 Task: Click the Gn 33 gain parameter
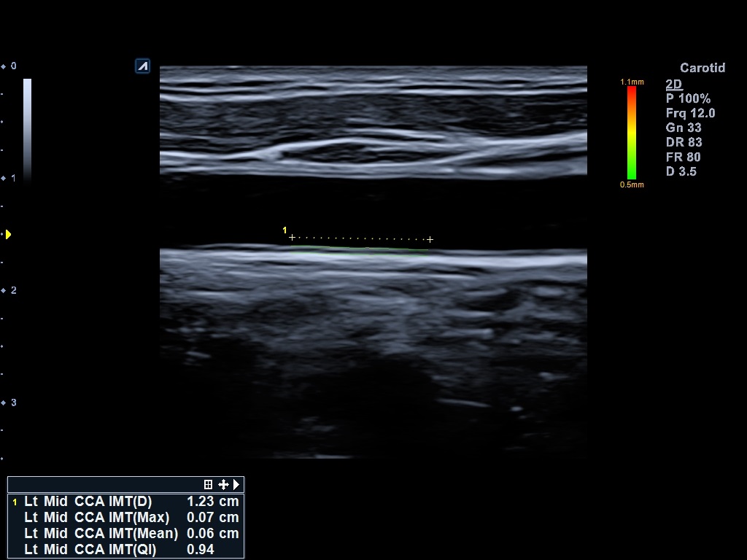(x=683, y=128)
